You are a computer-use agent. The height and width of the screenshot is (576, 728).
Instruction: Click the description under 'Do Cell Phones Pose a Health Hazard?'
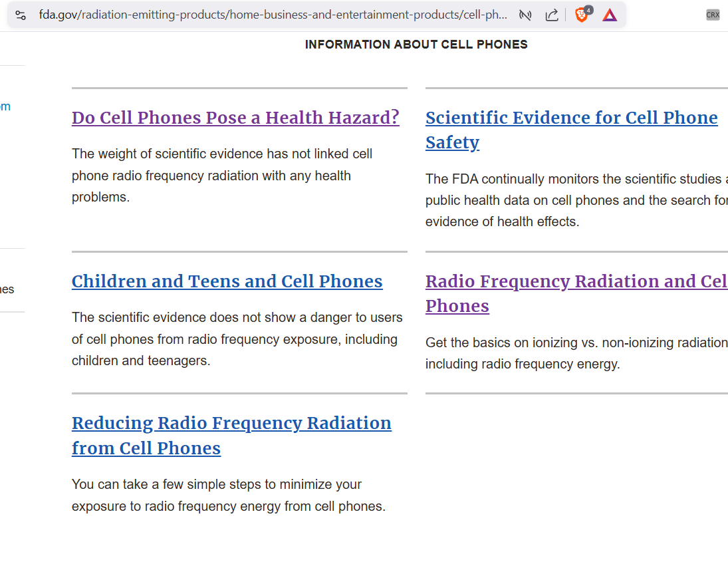tap(222, 176)
